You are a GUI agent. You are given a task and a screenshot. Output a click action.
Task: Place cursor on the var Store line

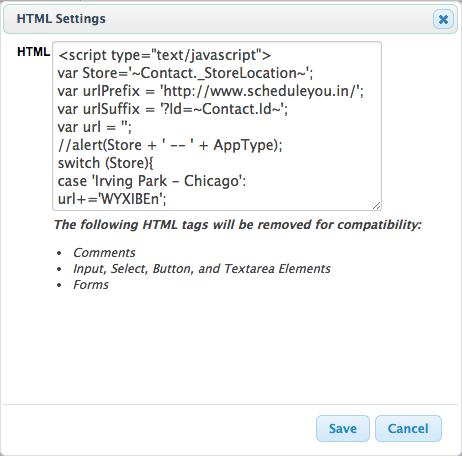pos(185,73)
